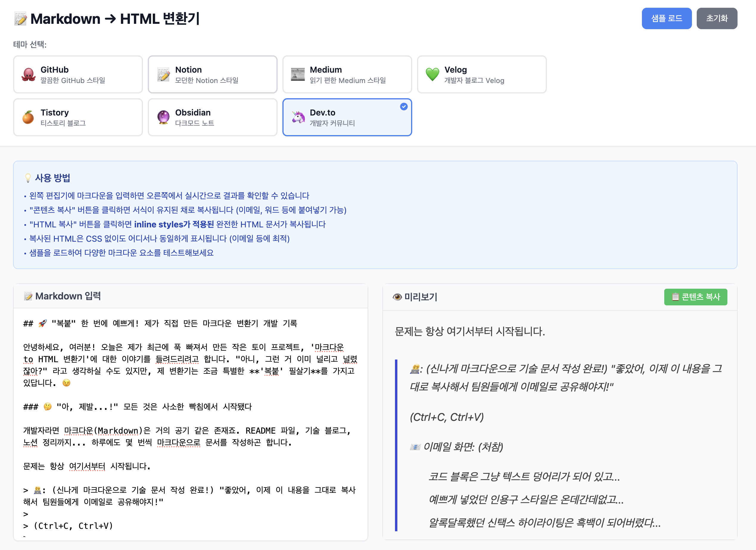Click the GitHub octopus icon
The width and height of the screenshot is (756, 550).
pyautogui.click(x=28, y=75)
